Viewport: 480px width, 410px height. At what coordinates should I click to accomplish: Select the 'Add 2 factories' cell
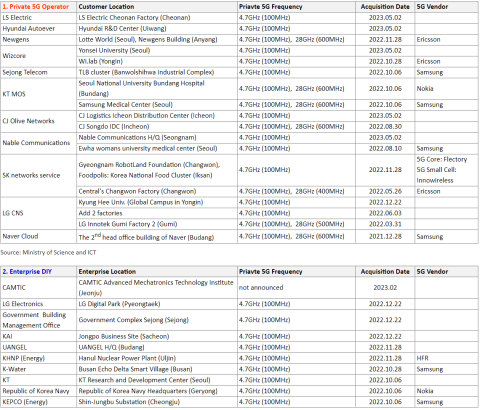[157, 213]
